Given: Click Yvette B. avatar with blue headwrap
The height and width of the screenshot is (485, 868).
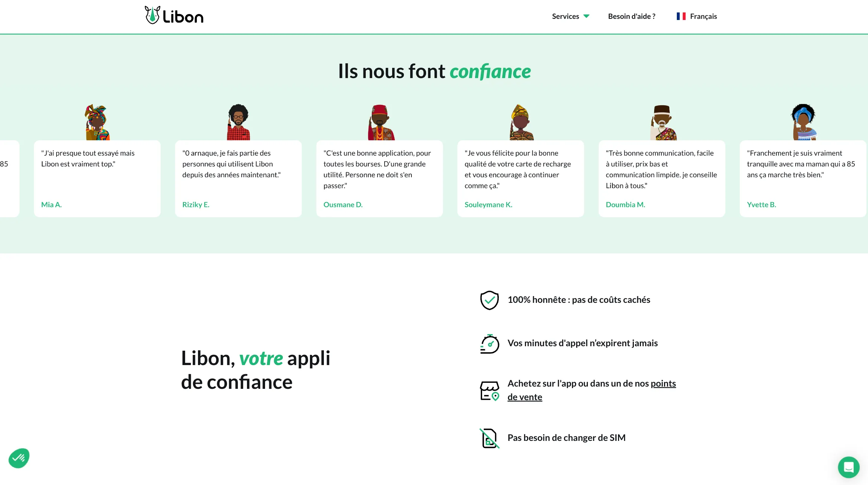Looking at the screenshot, I should pos(804,122).
